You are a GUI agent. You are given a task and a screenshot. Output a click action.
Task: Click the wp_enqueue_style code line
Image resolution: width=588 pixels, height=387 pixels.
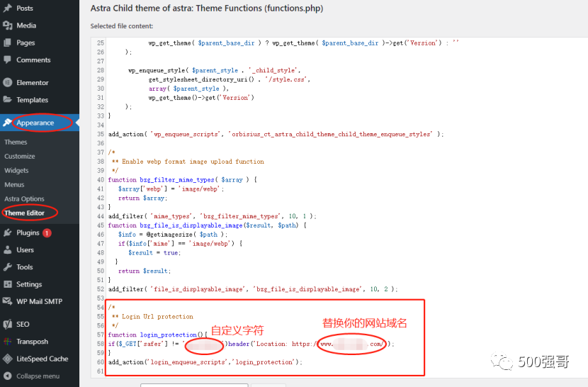click(x=214, y=70)
